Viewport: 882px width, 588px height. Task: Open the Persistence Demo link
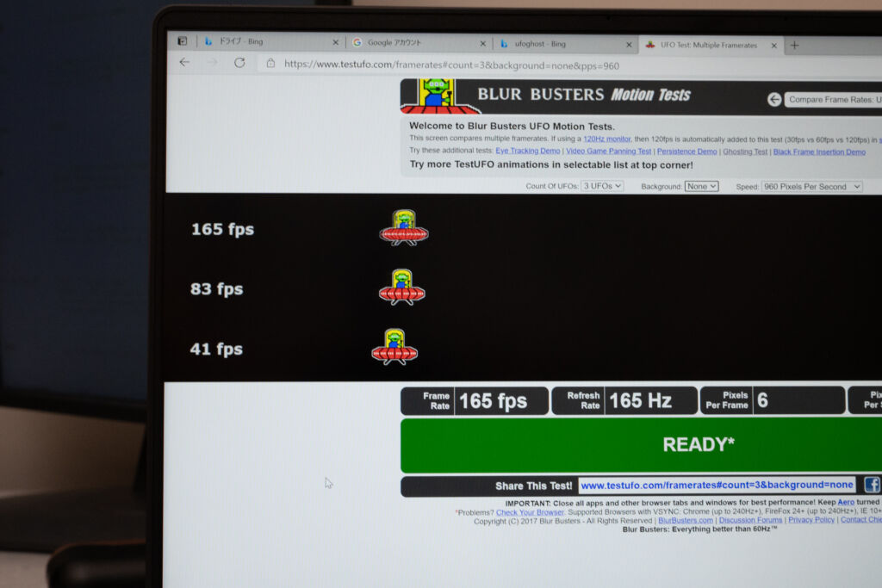point(686,152)
